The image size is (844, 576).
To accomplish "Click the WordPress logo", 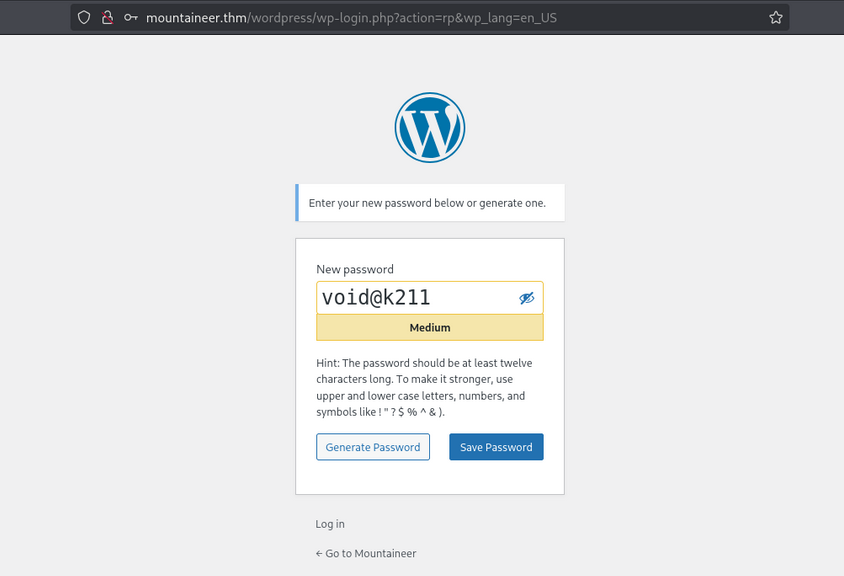I will pos(430,127).
